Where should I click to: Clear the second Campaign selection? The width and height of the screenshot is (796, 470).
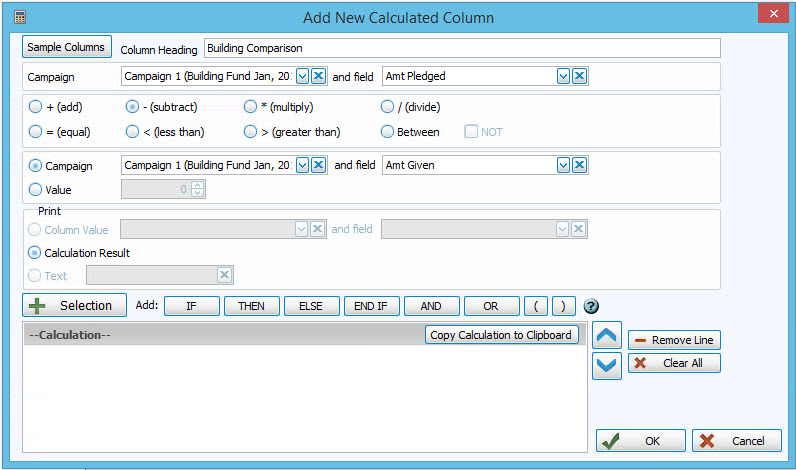tap(318, 166)
